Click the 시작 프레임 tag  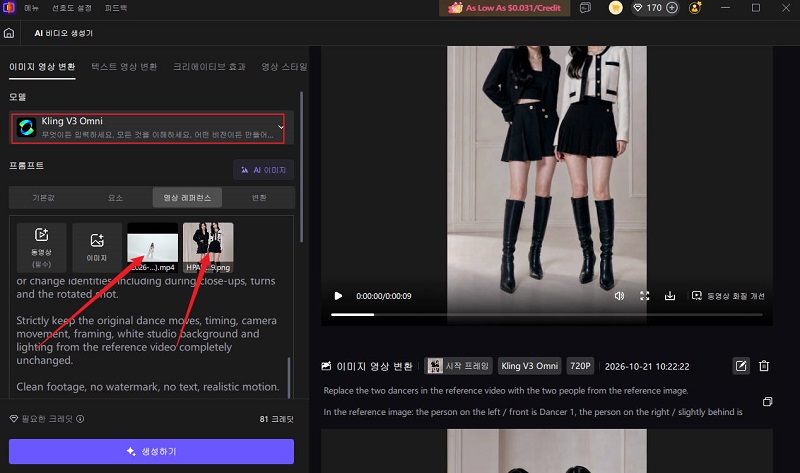pos(458,366)
